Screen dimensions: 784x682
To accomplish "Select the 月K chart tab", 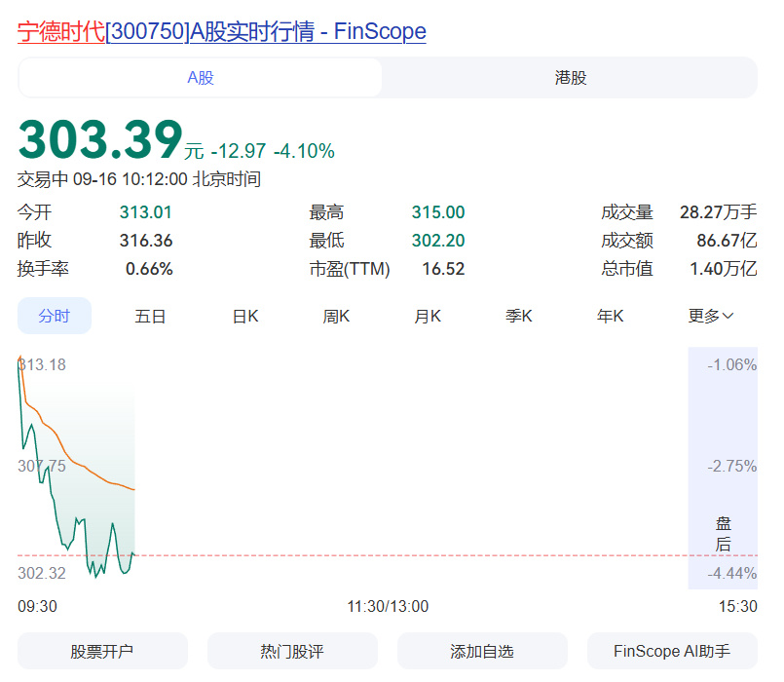I will tap(428, 317).
